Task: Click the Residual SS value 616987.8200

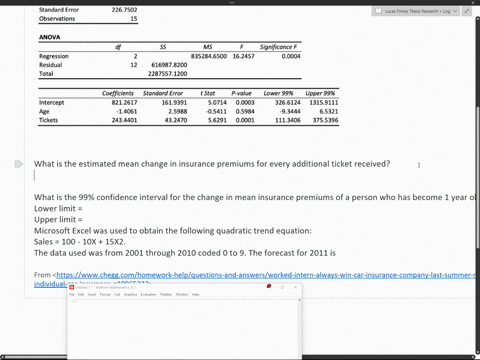Action: pyautogui.click(x=169, y=65)
